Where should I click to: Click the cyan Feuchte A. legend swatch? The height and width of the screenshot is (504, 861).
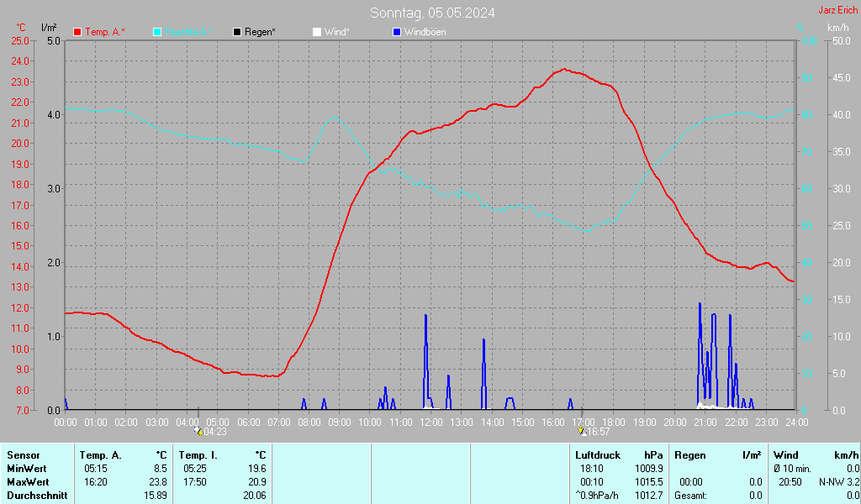[x=157, y=33]
